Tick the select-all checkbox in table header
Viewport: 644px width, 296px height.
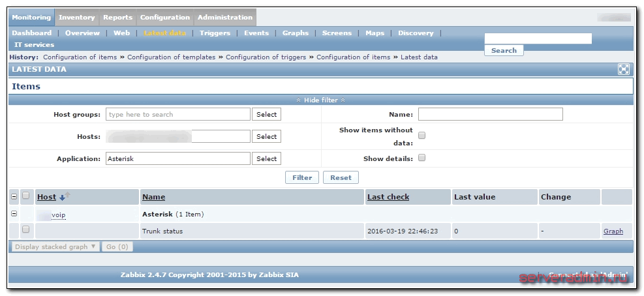coord(26,196)
